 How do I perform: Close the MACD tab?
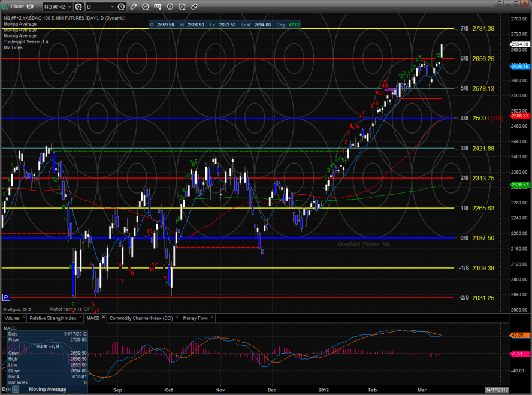(x=103, y=316)
